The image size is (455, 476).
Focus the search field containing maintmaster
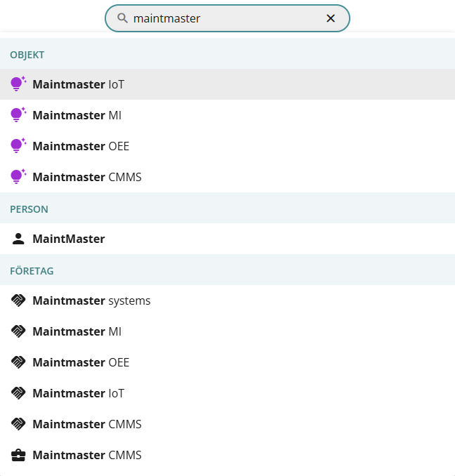tap(227, 18)
